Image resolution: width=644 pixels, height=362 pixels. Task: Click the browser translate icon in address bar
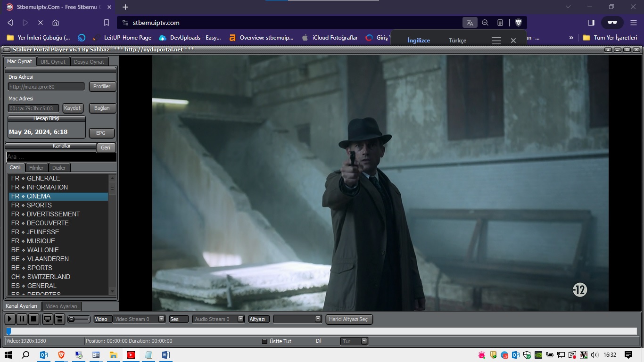[470, 23]
